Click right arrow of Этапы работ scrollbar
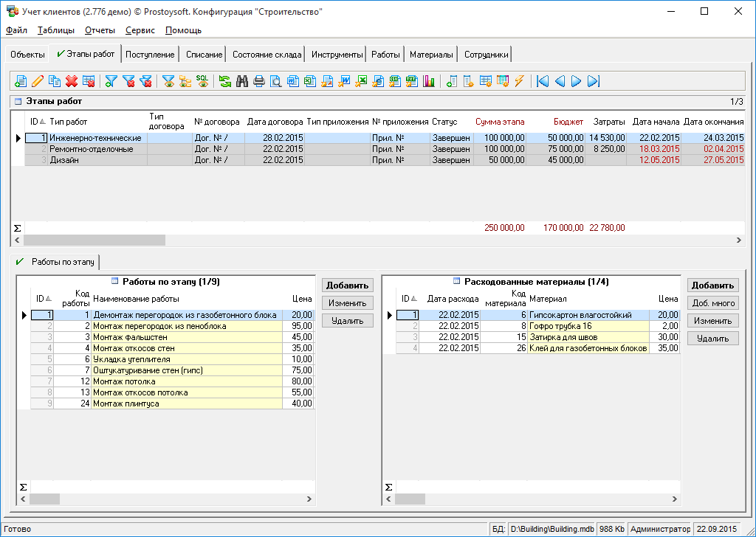Viewport: 756px width, 537px height. tap(738, 240)
